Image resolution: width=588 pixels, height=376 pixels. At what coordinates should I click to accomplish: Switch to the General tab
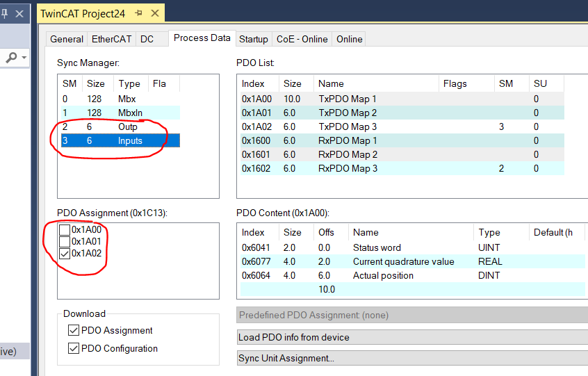pos(67,39)
